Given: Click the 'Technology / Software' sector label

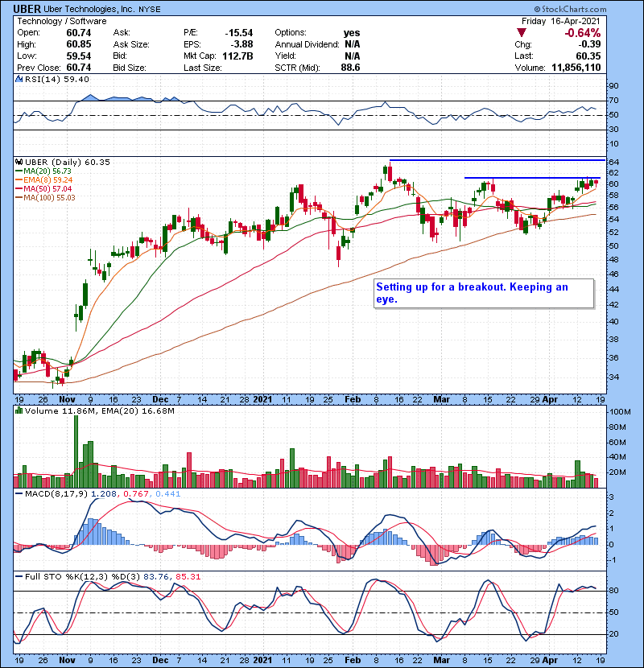Looking at the screenshot, I should pyautogui.click(x=62, y=21).
